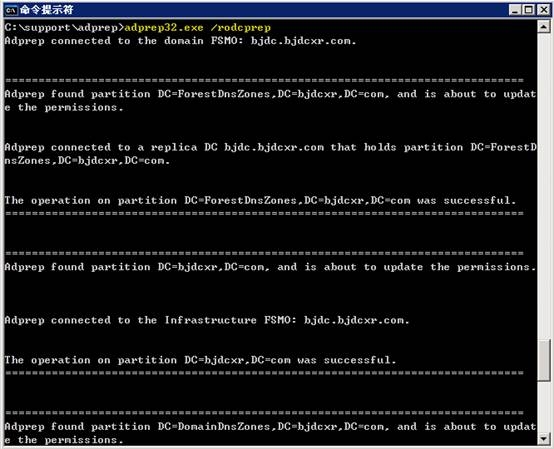Screen dimensions: 554x449
Task: Click the adprep32.exe /rodcprep command text
Action: click(198, 28)
